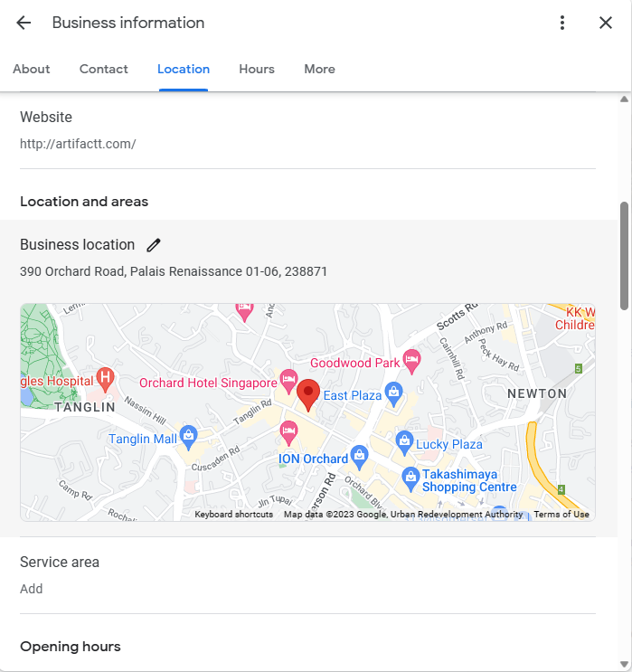This screenshot has height=672, width=632.
Task: Click the Location and areas heading
Action: point(84,202)
